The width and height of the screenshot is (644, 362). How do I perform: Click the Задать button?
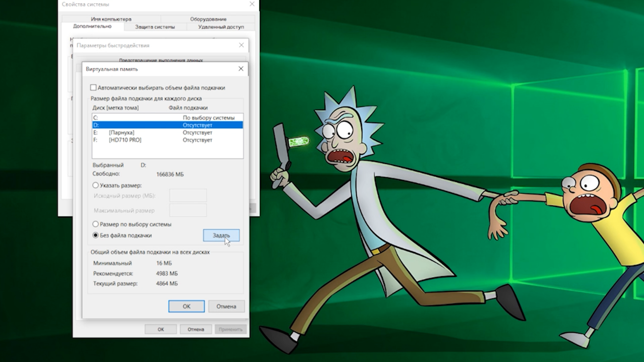pos(221,235)
